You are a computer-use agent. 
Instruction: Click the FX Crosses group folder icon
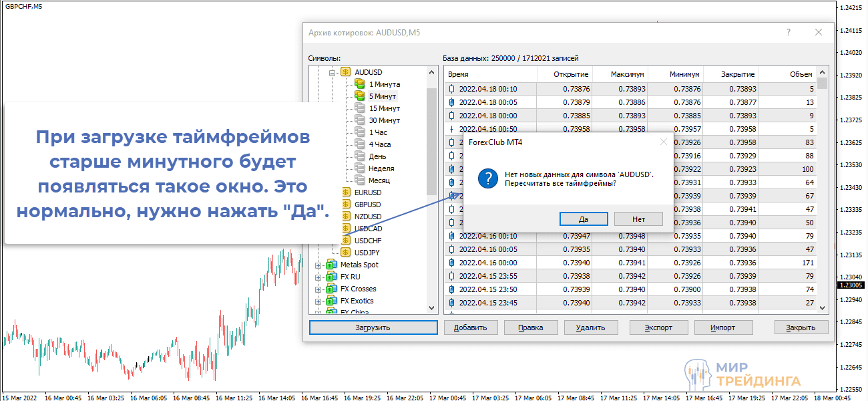pyautogui.click(x=331, y=289)
